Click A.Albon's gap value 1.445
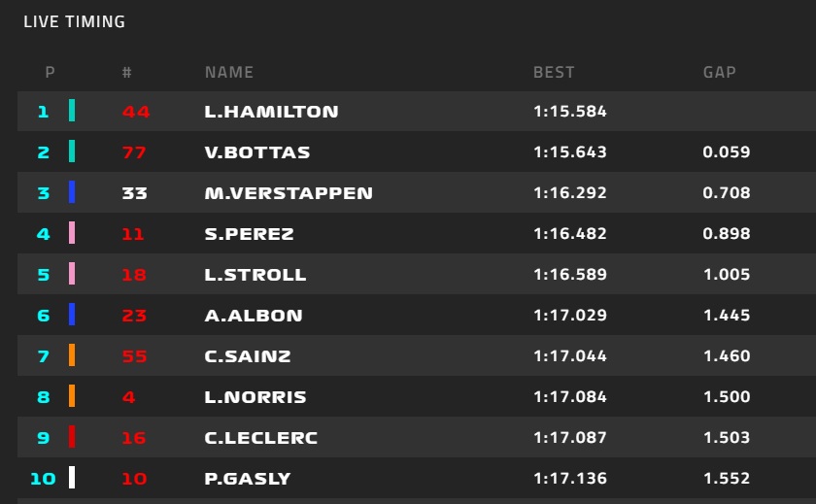The height and width of the screenshot is (504, 816). pyautogui.click(x=727, y=316)
